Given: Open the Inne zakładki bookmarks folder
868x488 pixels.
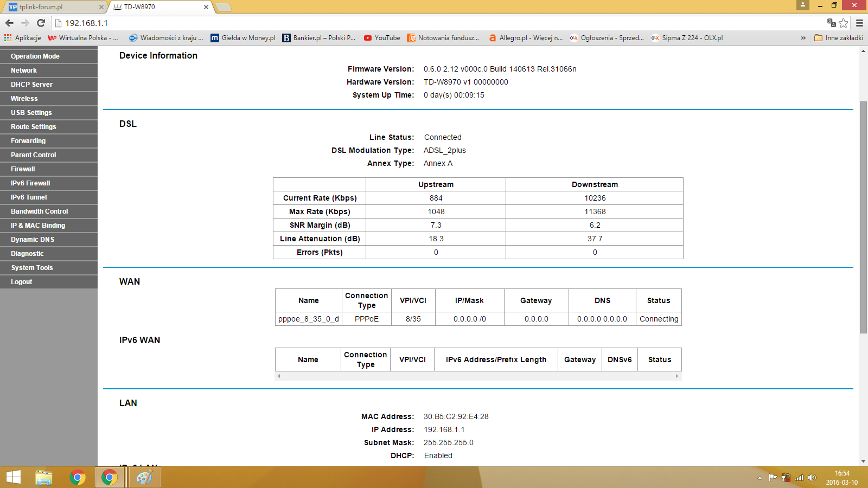Looking at the screenshot, I should coord(839,38).
